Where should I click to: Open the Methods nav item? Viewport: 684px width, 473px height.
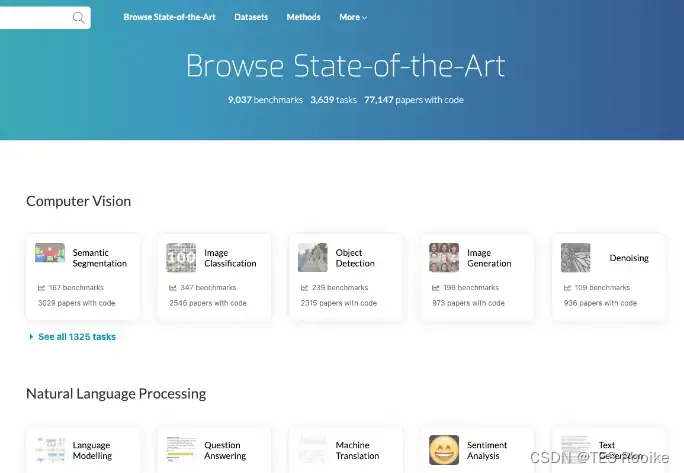(x=303, y=17)
